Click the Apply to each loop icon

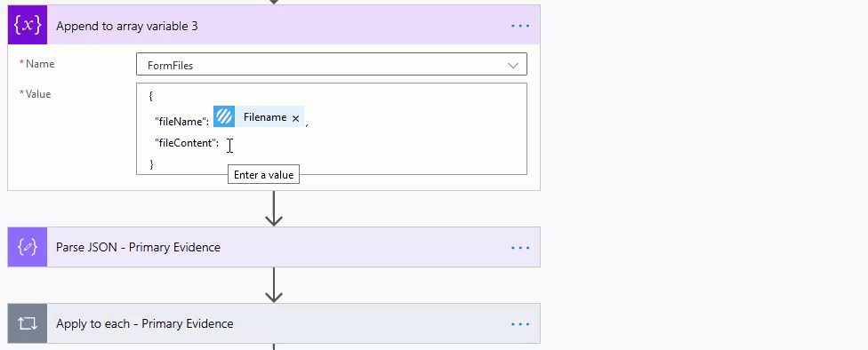click(x=27, y=323)
